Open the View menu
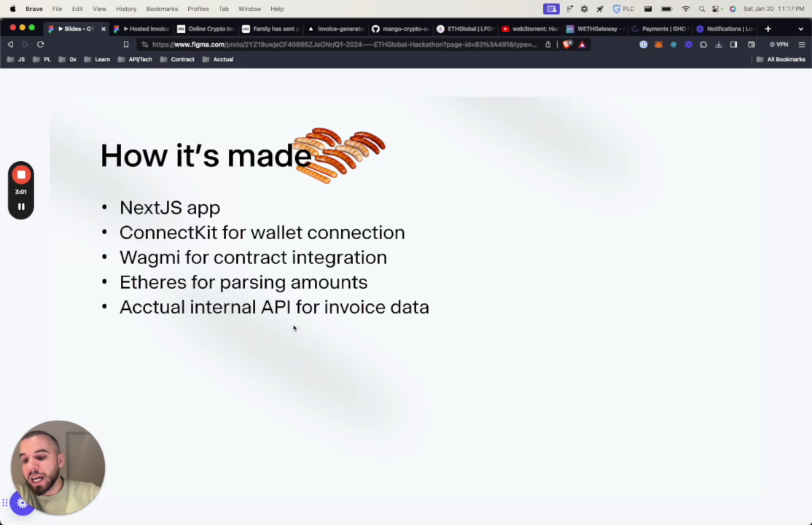 (x=99, y=9)
